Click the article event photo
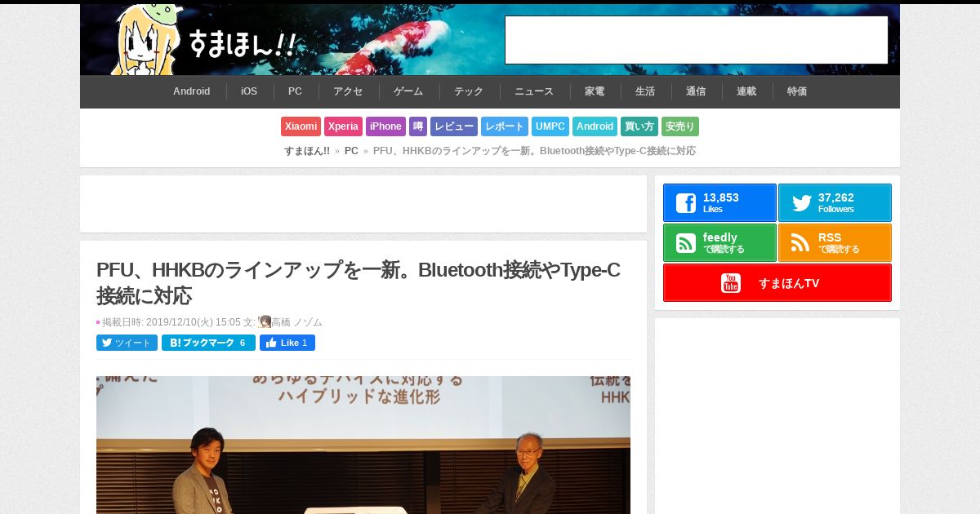Viewport: 980px width, 514px height. pos(363,445)
